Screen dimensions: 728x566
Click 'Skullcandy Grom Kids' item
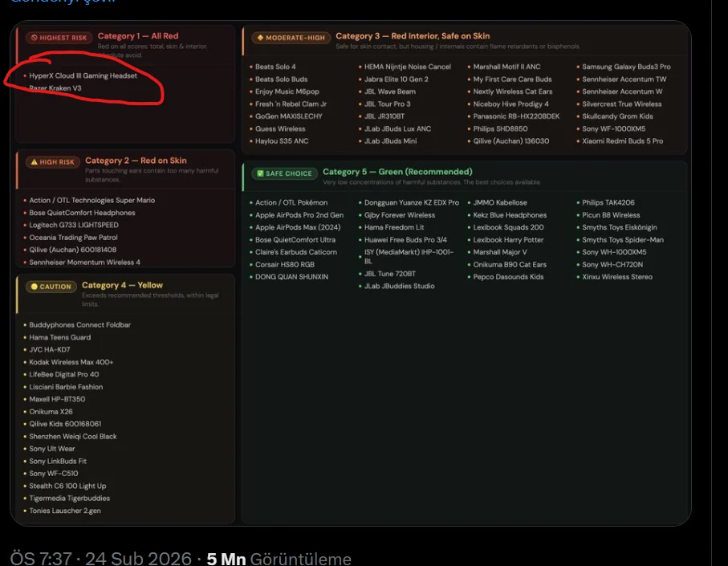click(x=617, y=116)
